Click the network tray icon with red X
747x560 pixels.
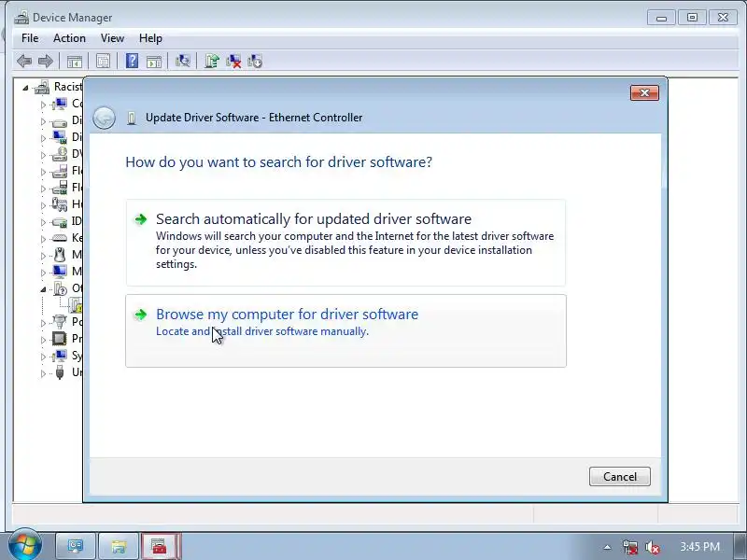click(629, 547)
